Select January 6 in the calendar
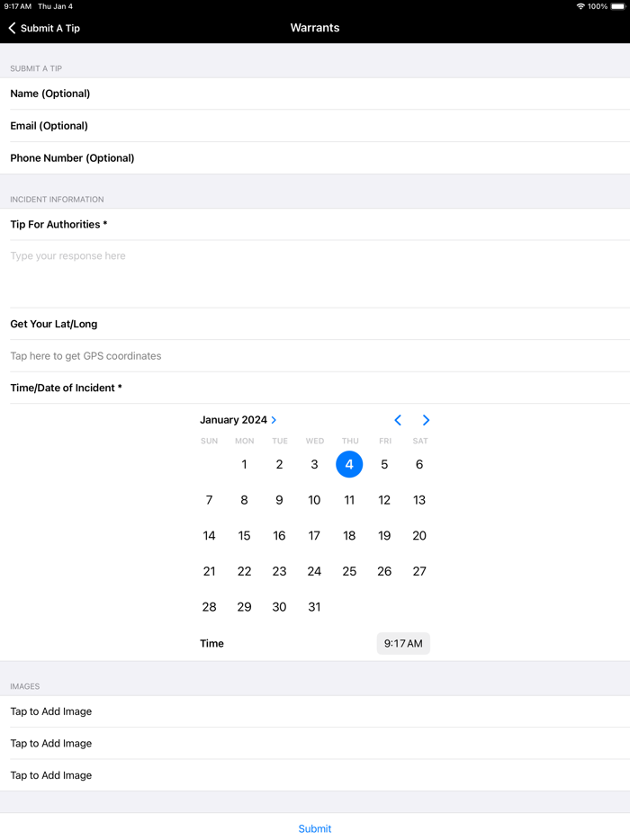630x840 pixels. [419, 464]
